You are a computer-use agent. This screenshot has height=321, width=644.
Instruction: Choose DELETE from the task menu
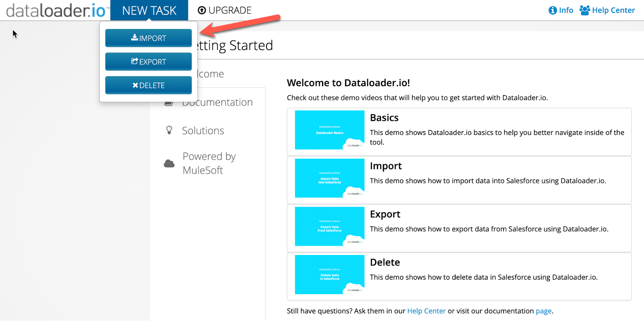148,85
